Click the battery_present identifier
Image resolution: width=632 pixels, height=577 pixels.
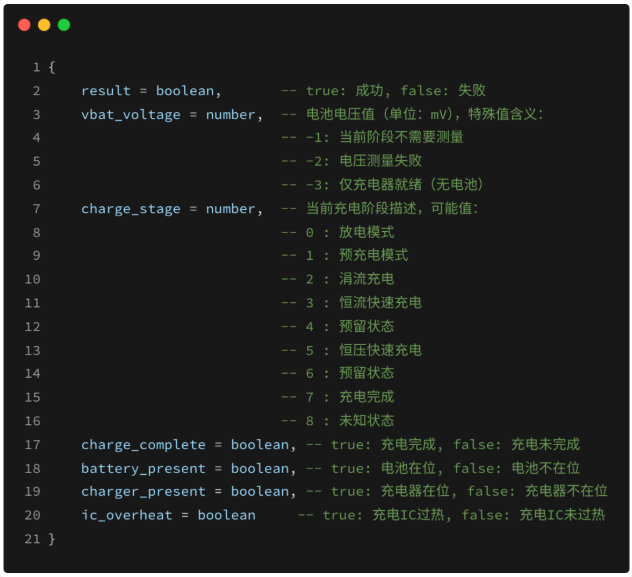point(143,469)
